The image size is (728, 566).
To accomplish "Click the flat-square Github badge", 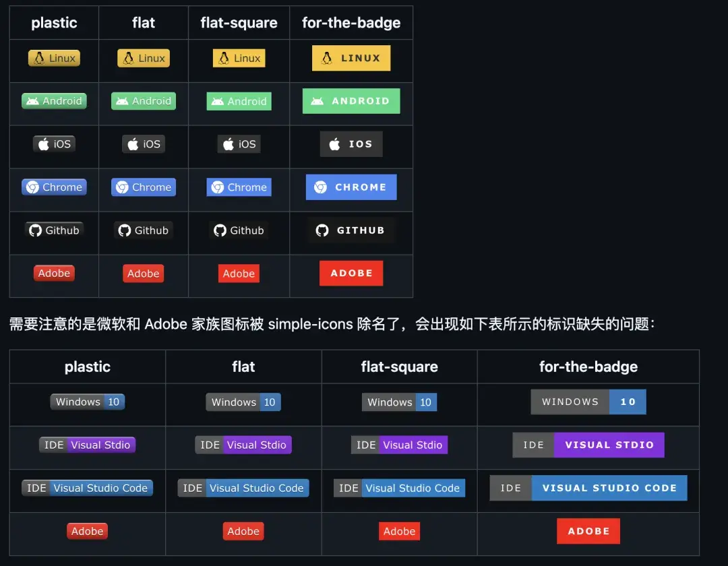I will 239,230.
